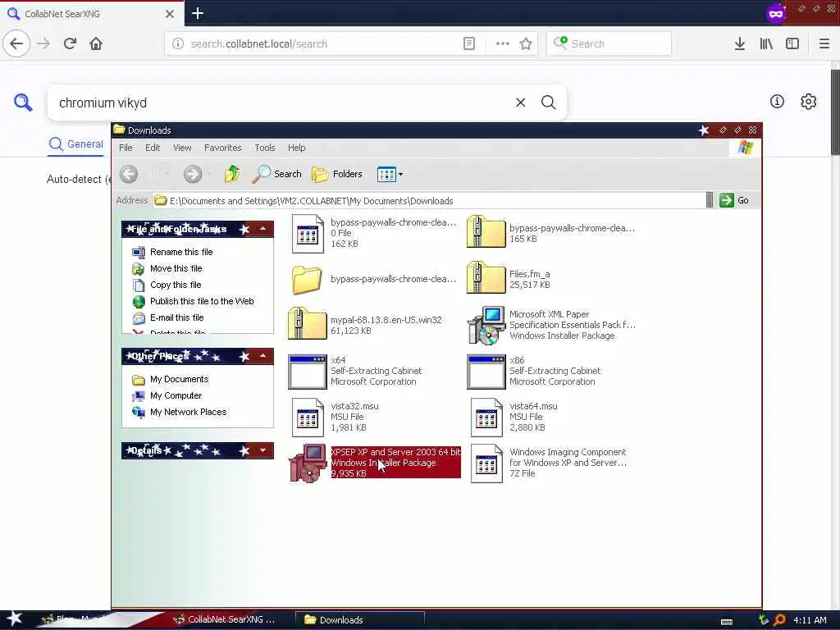Open the File menu in Explorer

pyautogui.click(x=126, y=148)
